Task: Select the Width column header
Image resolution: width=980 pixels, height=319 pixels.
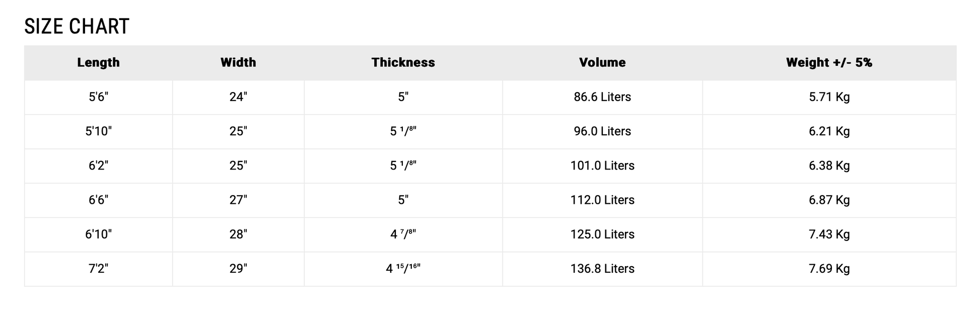Action: point(238,62)
